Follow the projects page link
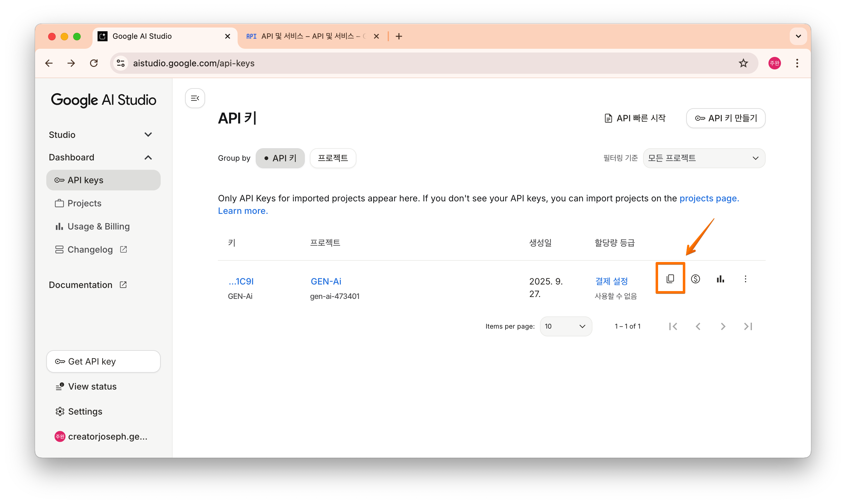The image size is (846, 504). coord(709,198)
